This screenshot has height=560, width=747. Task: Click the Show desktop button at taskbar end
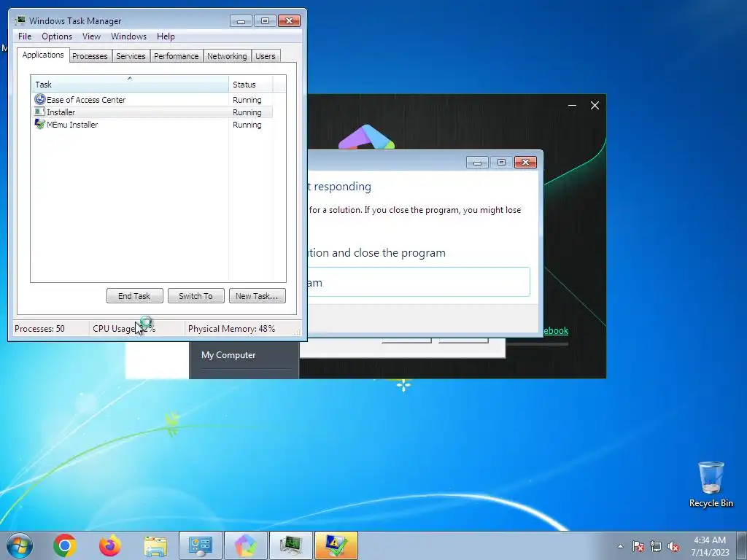[x=742, y=545]
